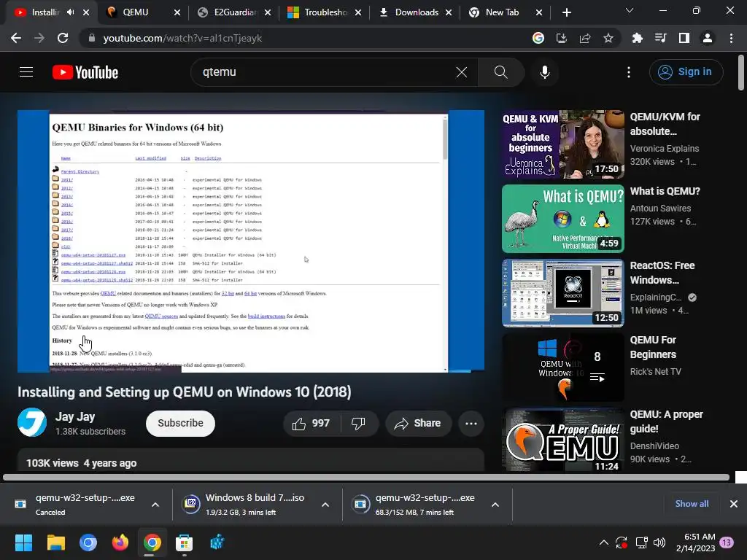747x560 pixels.
Task: Open notifications badge showing 13
Action: click(x=727, y=542)
